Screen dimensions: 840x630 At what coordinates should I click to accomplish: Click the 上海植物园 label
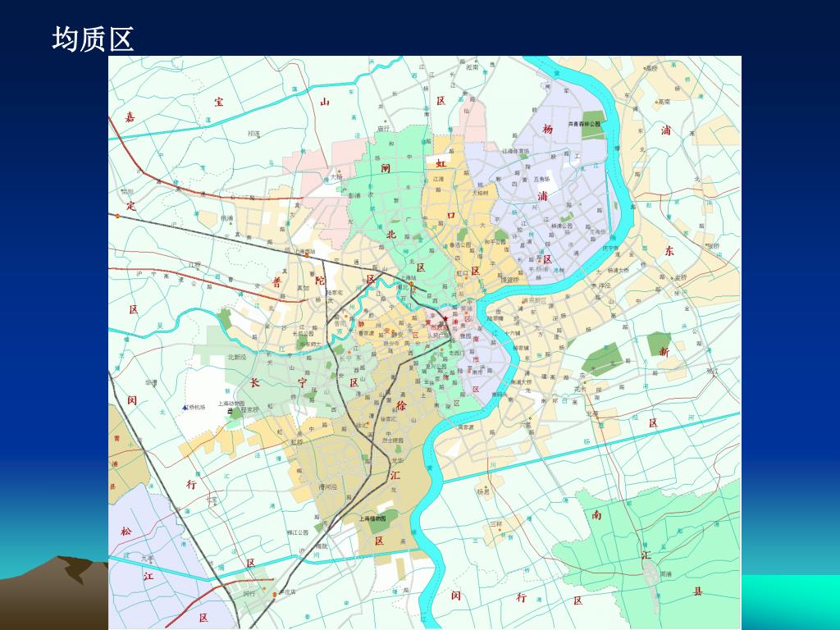point(372,518)
